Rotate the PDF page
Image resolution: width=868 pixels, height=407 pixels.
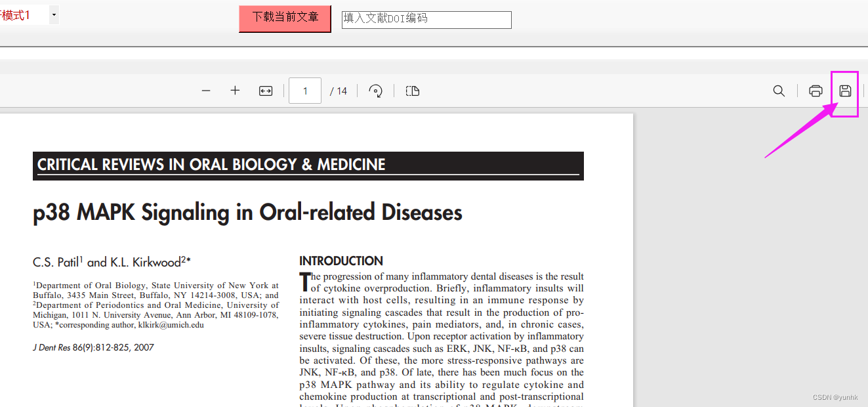[x=376, y=91]
